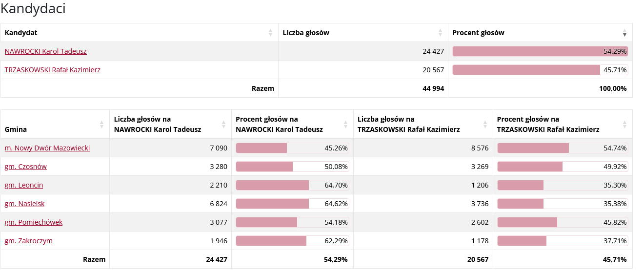Viewport: 644px width, 275px height.
Task: Open gm. Zakroczym municipality link
Action: (29, 241)
